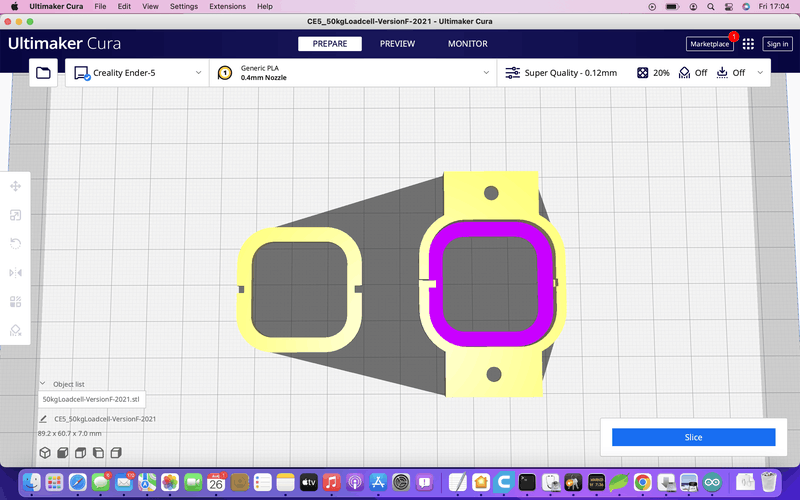The width and height of the screenshot is (800, 500).
Task: Select the Rotate tool
Action: [16, 244]
